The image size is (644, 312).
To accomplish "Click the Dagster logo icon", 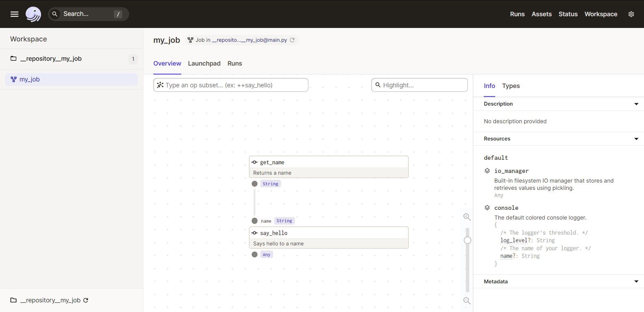I will (x=33, y=14).
